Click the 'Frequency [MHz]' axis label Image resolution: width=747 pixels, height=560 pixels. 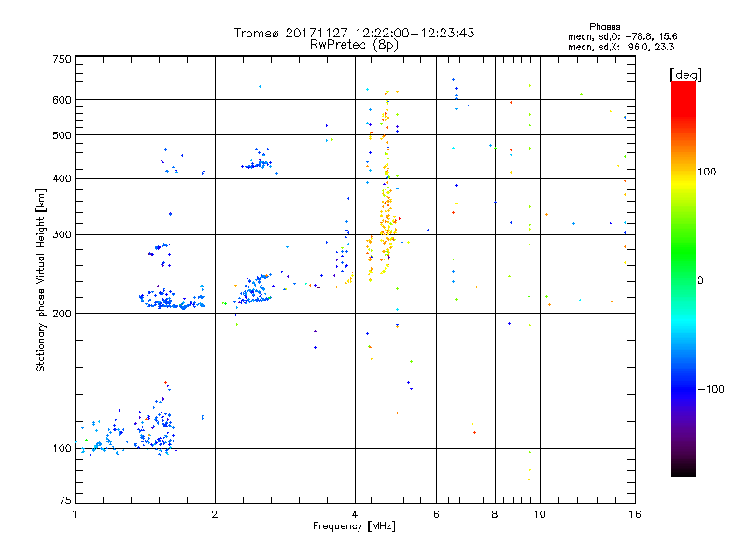tap(354, 526)
